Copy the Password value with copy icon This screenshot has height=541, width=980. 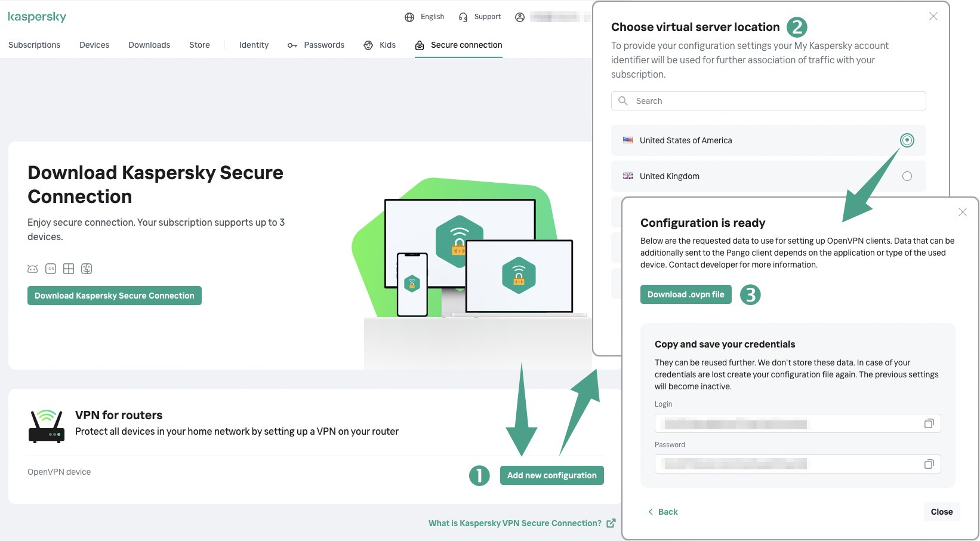pos(929,464)
